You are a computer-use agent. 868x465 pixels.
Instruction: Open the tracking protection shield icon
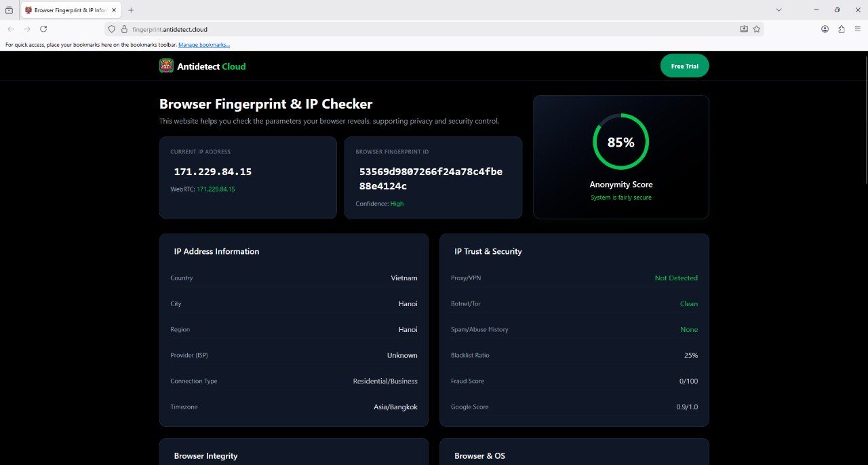[x=112, y=29]
